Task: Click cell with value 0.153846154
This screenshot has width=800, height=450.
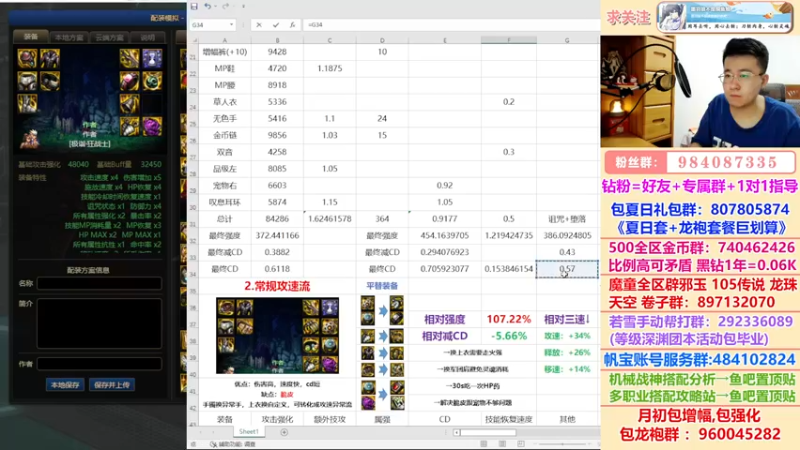Action: click(x=509, y=269)
